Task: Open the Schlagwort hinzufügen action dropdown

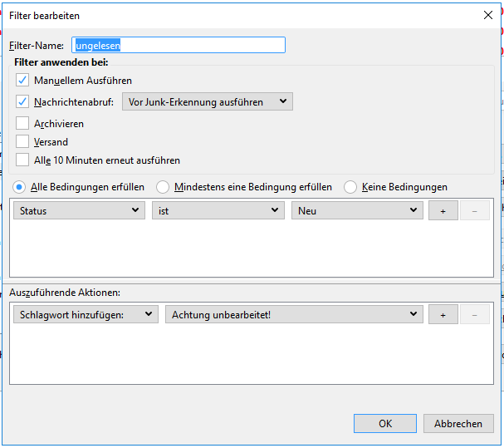Action: tap(86, 314)
